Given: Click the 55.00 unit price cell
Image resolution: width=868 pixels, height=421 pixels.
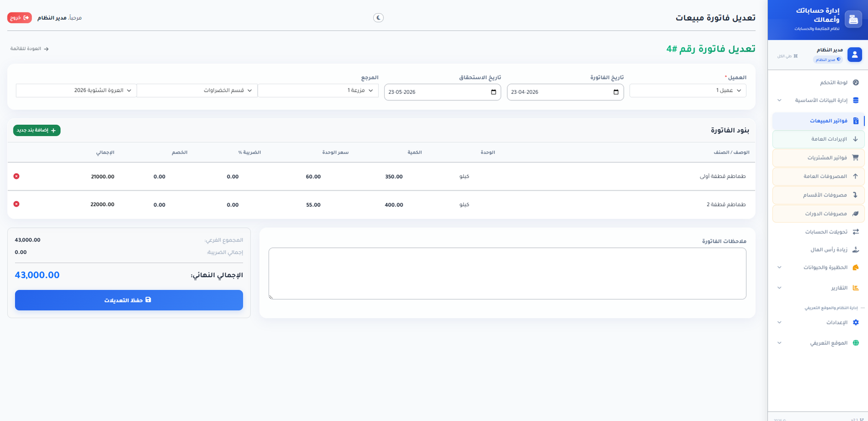Looking at the screenshot, I should [x=313, y=205].
